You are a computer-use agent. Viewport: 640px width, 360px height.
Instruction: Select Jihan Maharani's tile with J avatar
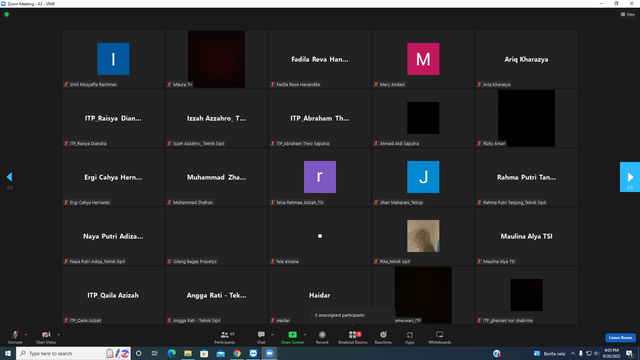423,177
